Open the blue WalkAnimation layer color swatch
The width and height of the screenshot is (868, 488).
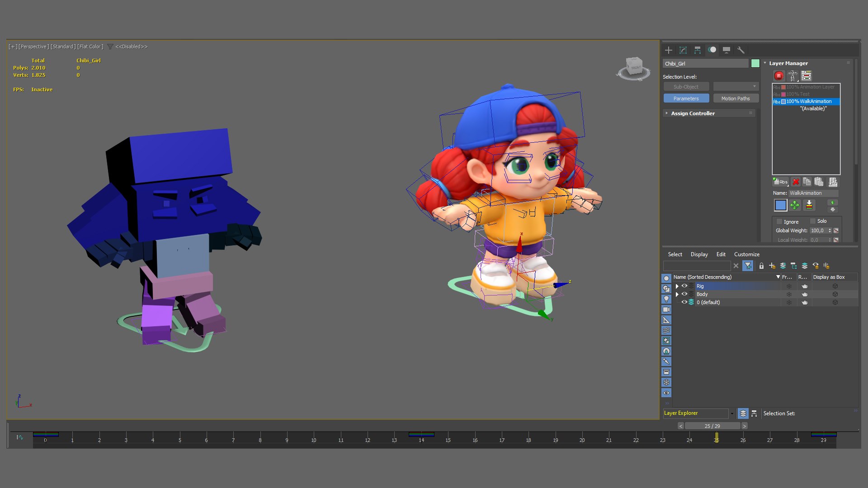click(781, 205)
